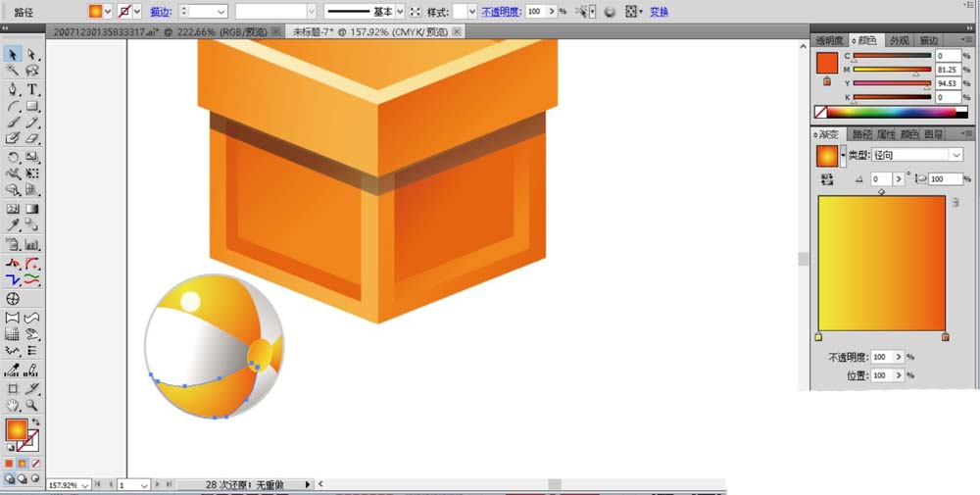Select the Selection (black arrow) tool

pyautogui.click(x=13, y=54)
